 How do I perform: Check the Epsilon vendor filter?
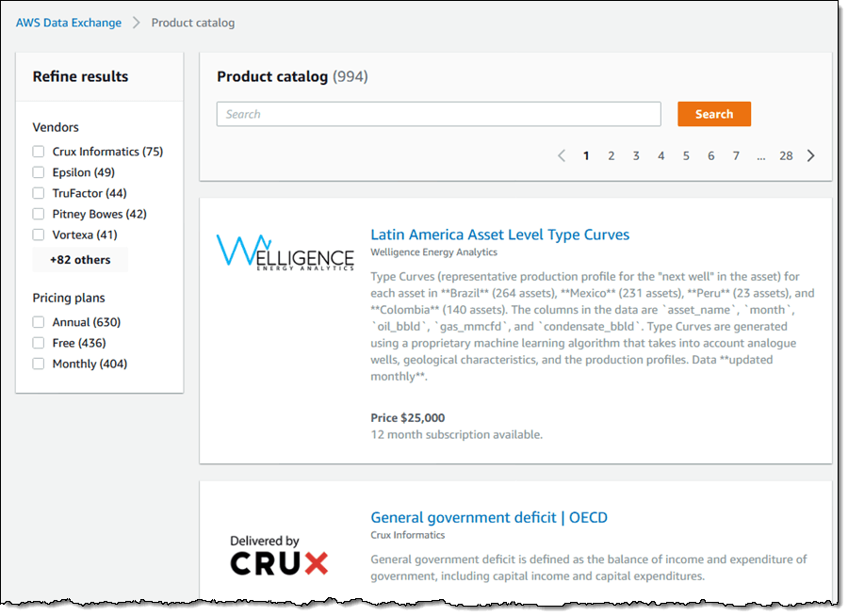point(39,172)
